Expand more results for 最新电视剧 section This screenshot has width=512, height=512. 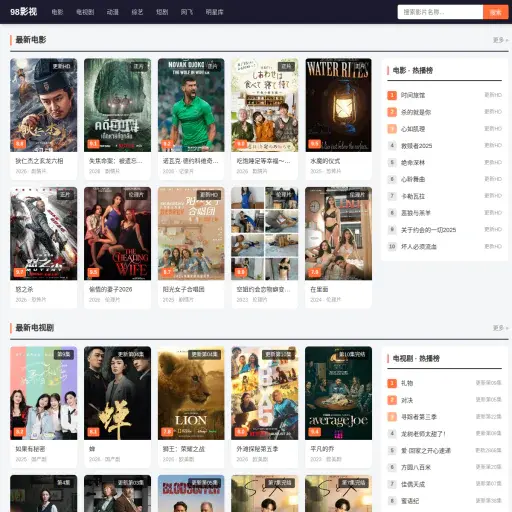click(500, 328)
